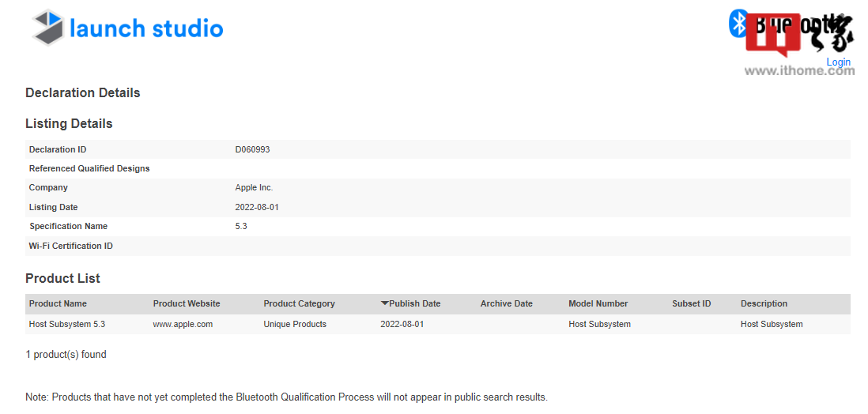868x414 pixels.
Task: Sort by the Model Number column header
Action: coord(598,303)
